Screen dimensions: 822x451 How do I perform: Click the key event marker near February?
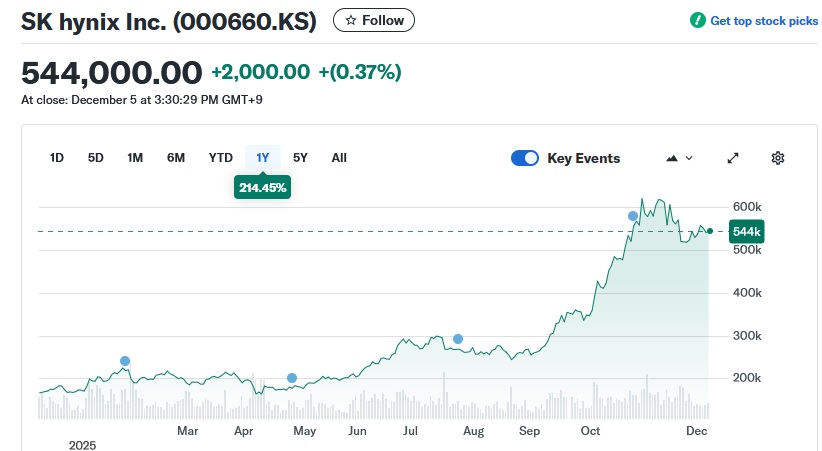click(x=125, y=361)
